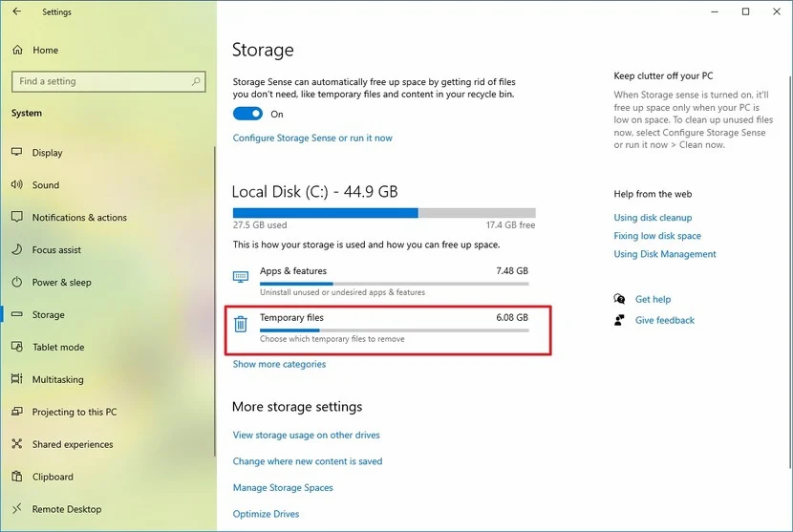Click the Notifications & actions icon
This screenshot has height=532, width=793.
pos(16,217)
